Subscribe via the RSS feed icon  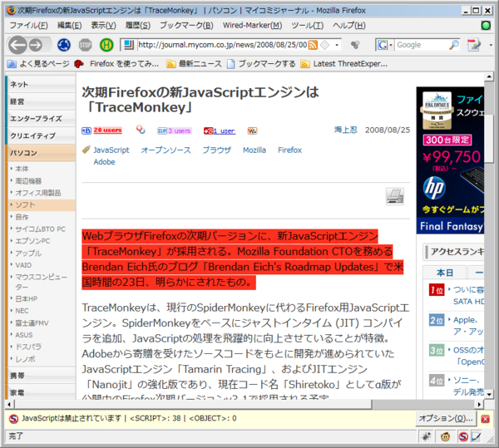[313, 45]
